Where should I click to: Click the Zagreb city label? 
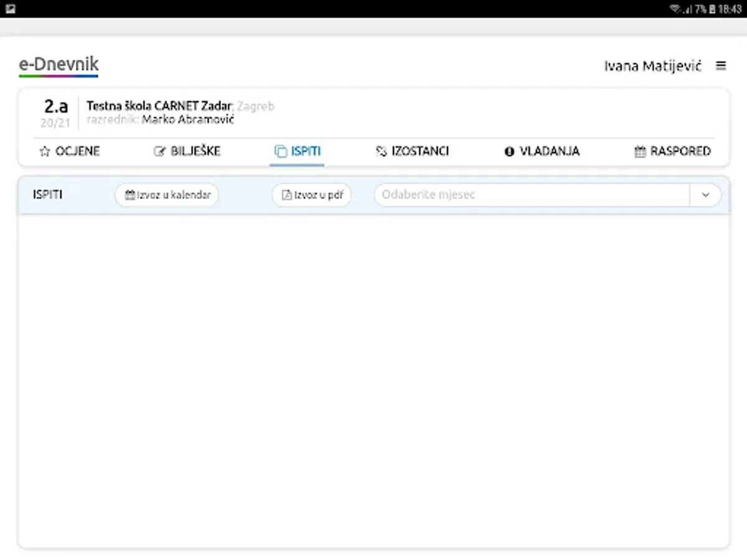256,106
